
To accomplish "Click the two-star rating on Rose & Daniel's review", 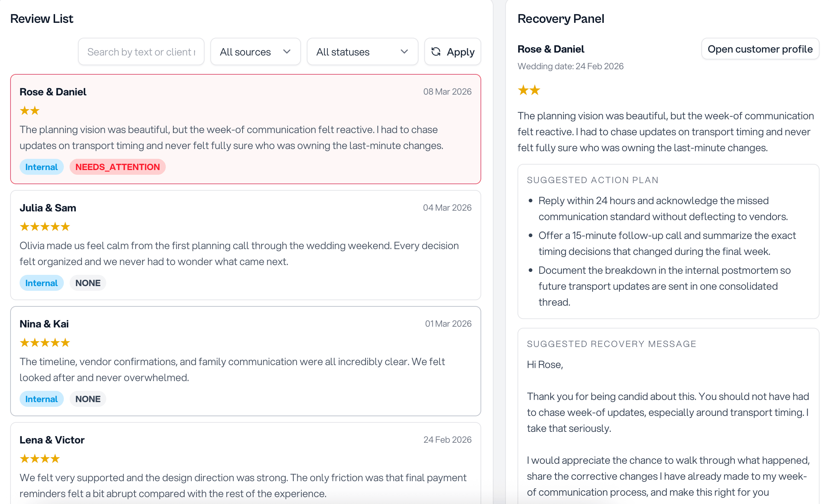I will pos(30,111).
